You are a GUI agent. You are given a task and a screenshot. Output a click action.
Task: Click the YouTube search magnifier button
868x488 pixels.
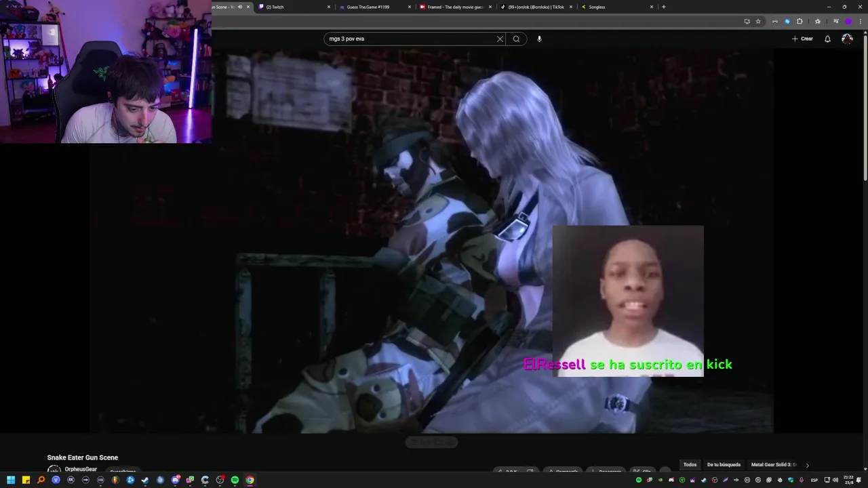pos(516,39)
